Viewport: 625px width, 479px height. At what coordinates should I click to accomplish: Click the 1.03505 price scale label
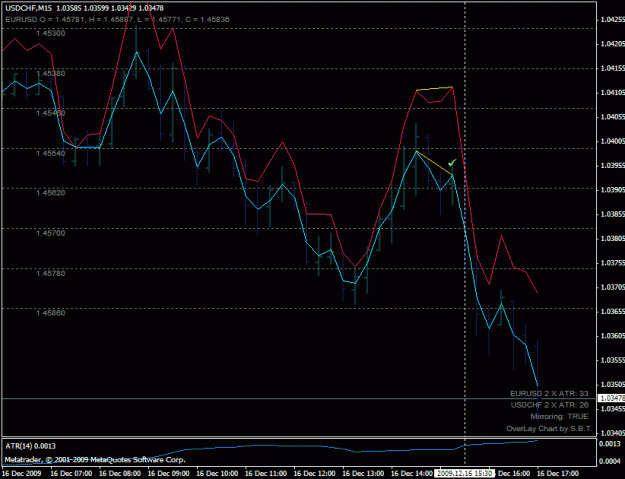(613, 384)
